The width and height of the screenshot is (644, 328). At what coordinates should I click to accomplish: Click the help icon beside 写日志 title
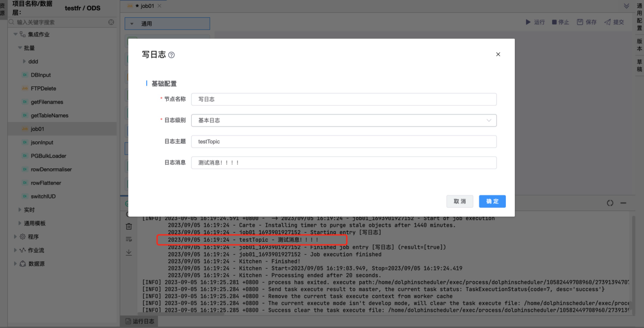(171, 55)
